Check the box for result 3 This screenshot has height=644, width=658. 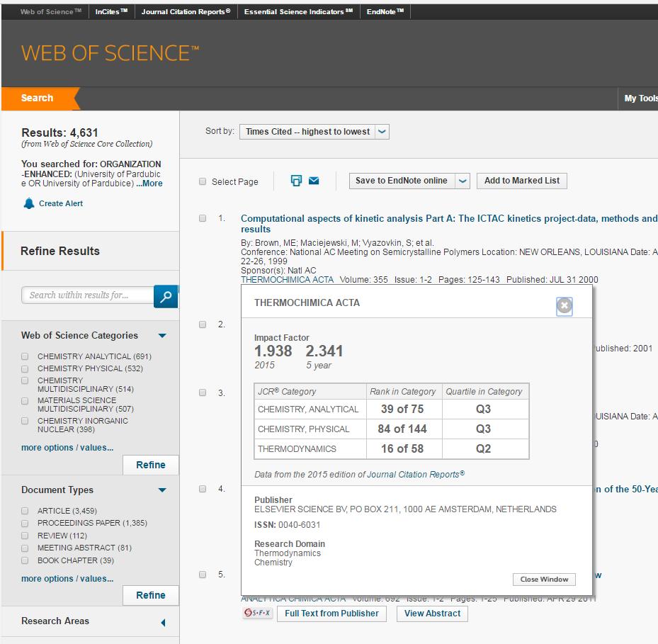click(203, 392)
